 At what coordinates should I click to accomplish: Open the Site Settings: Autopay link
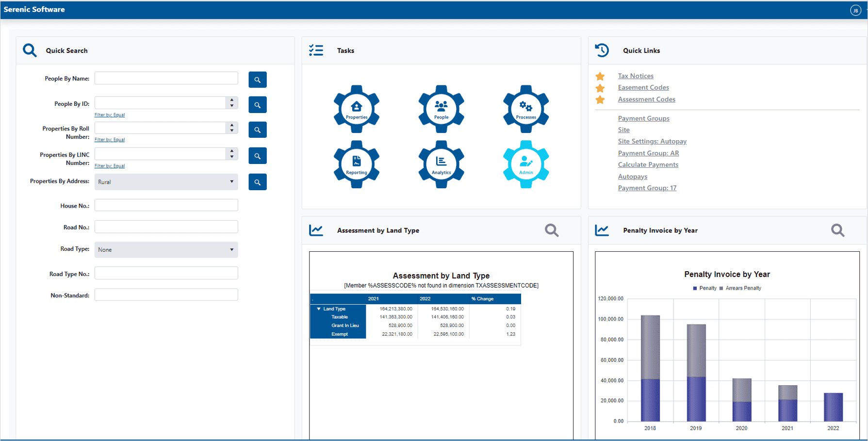tap(652, 141)
